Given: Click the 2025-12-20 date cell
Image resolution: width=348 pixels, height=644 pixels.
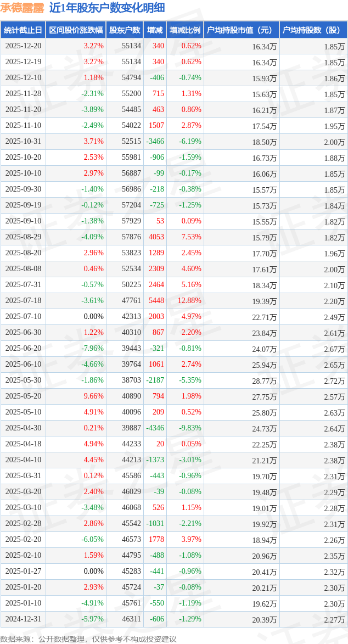Looking at the screenshot, I should [x=23, y=46].
